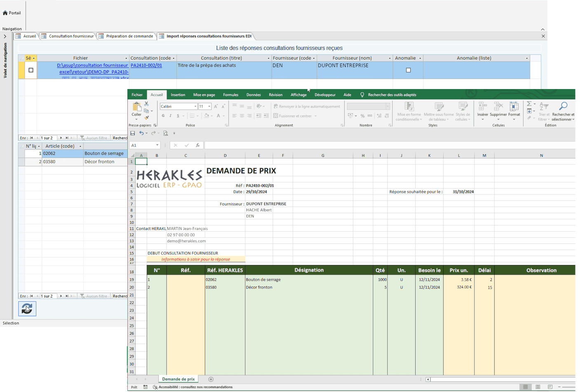Click the Save icon in Excel Quick Access toolbar
The height and width of the screenshot is (392, 580).
[133, 133]
